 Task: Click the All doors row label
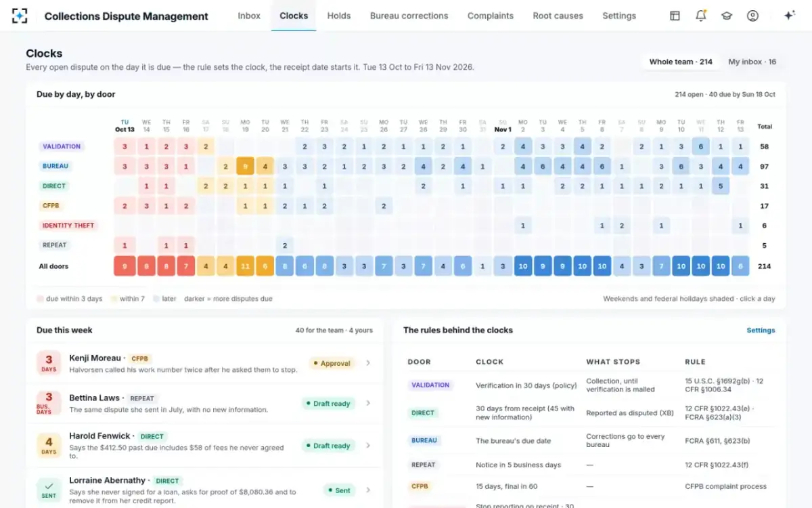point(53,266)
